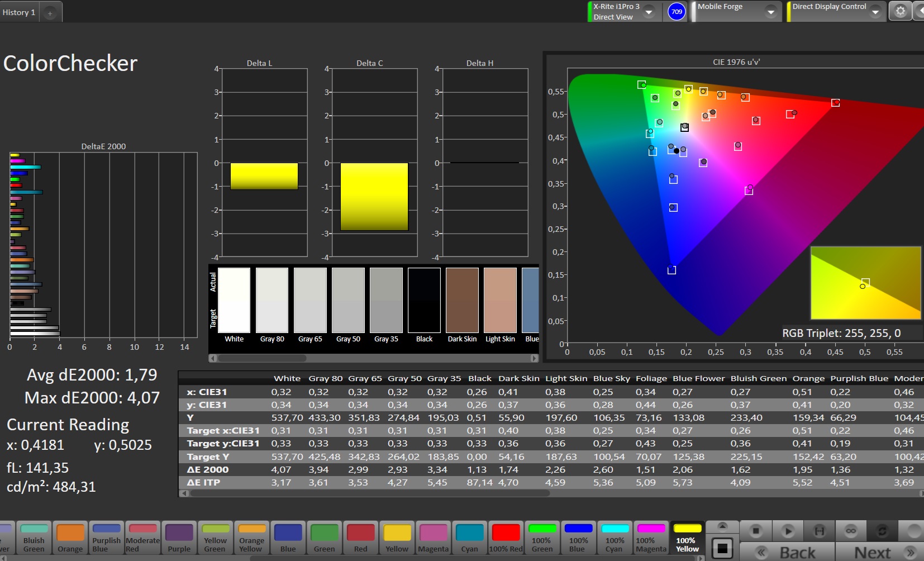Expand the Direct Display Control dropdown

point(875,12)
